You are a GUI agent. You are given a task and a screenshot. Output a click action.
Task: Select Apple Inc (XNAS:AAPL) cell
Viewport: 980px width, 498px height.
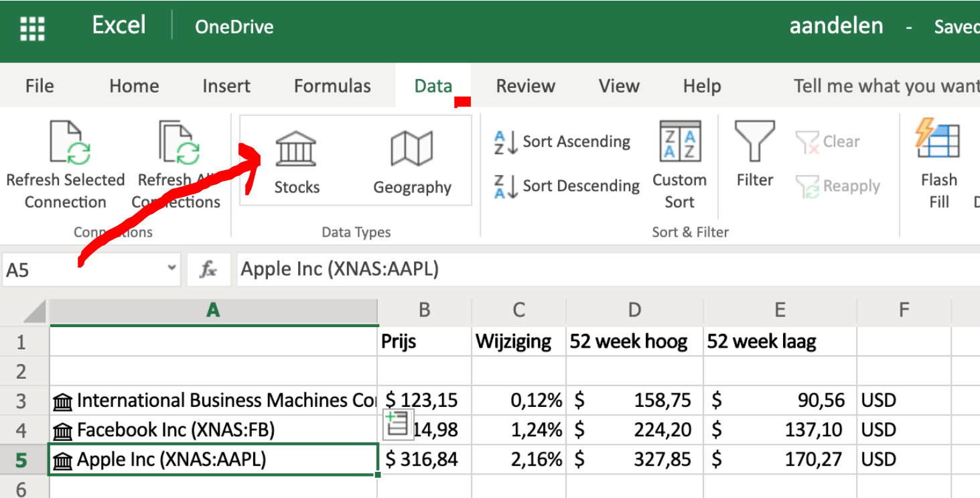pyautogui.click(x=213, y=460)
